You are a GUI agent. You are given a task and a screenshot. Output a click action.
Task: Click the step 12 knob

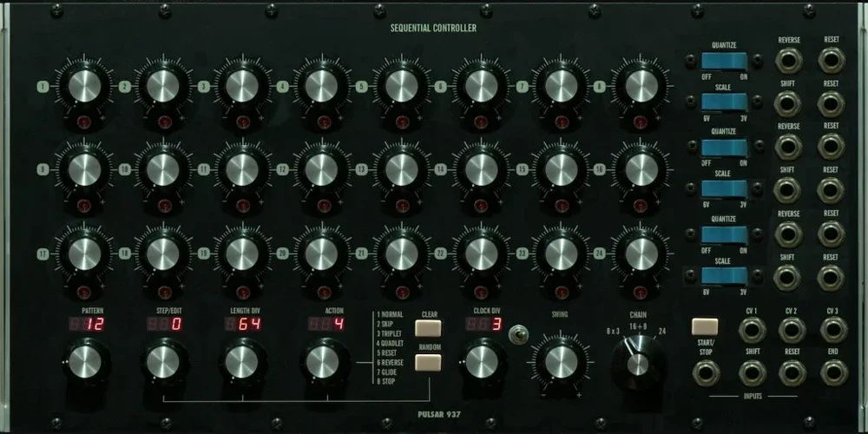(x=322, y=169)
